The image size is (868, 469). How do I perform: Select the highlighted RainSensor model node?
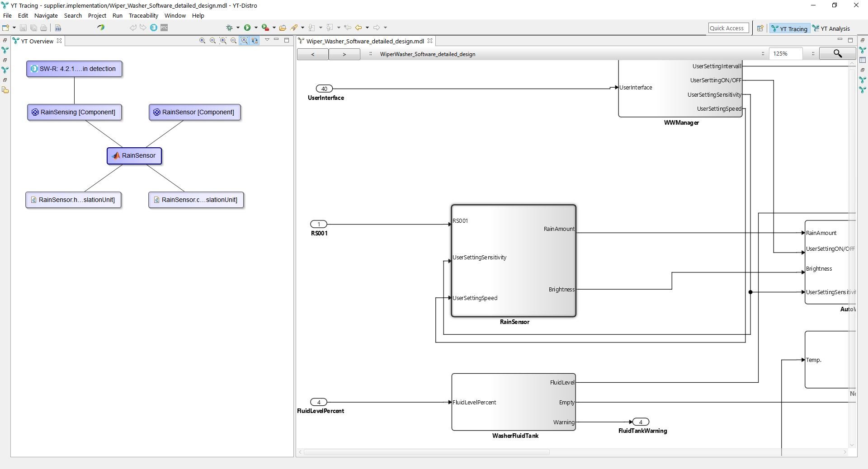134,156
